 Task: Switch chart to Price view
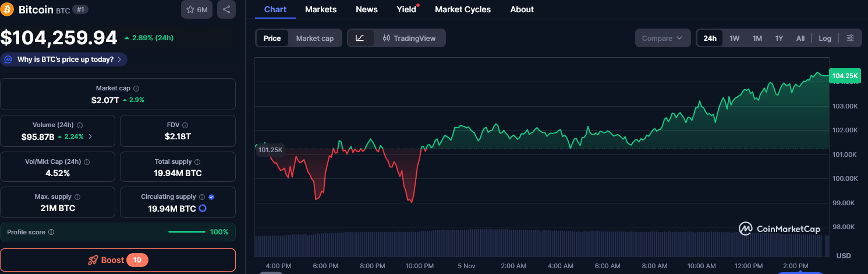(272, 38)
